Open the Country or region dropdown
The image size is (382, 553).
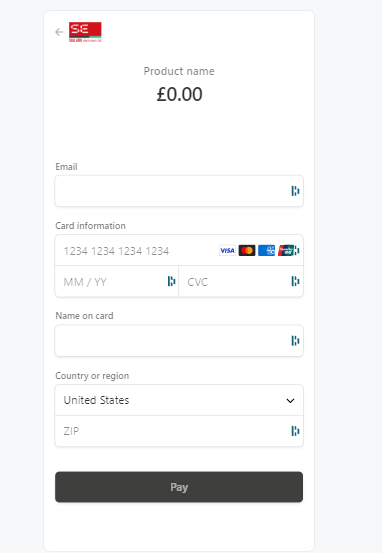pos(179,400)
